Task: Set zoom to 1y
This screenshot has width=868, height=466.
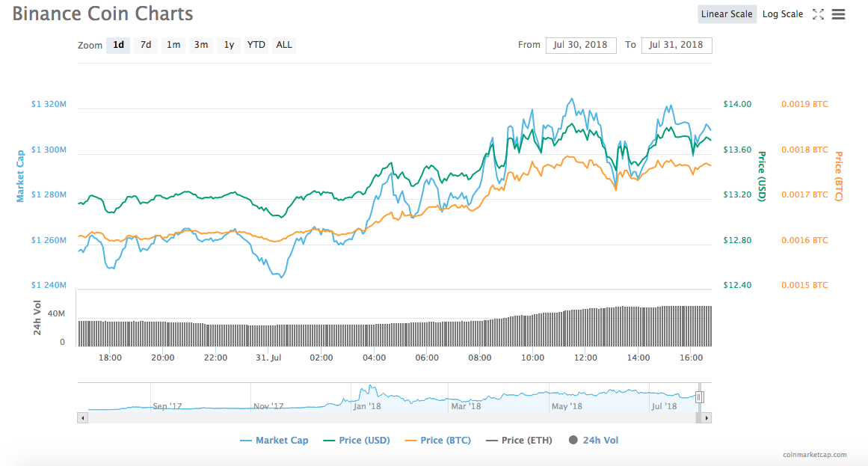Action: click(229, 45)
